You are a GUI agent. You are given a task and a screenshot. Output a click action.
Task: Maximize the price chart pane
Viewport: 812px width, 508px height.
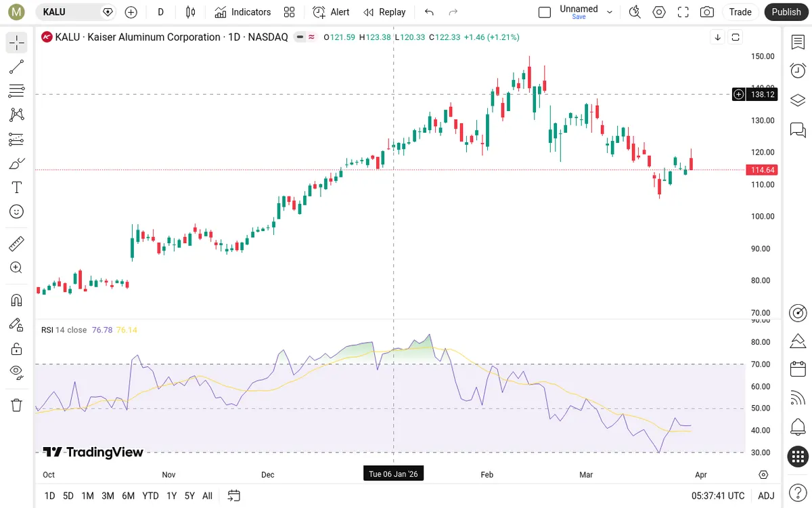click(736, 37)
